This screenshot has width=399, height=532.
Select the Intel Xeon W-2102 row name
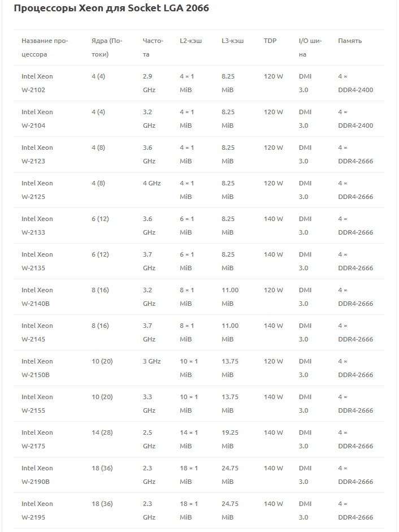(37, 83)
